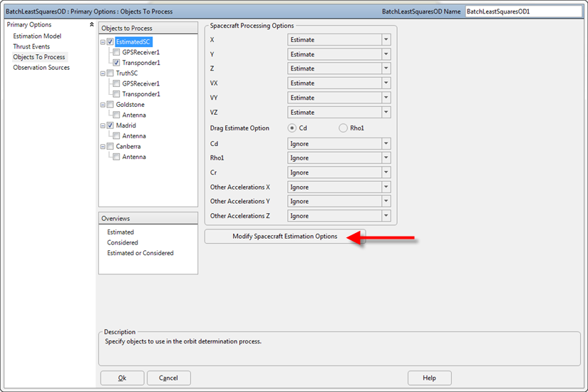
Task: Collapse the EstimatedSC tree node
Action: point(103,42)
